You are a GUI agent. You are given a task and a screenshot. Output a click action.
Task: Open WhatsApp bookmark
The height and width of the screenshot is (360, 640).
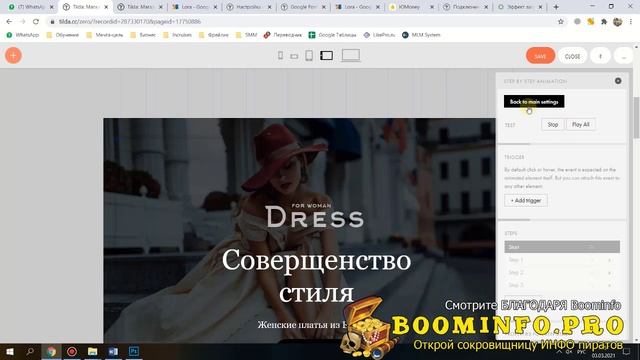(x=23, y=35)
